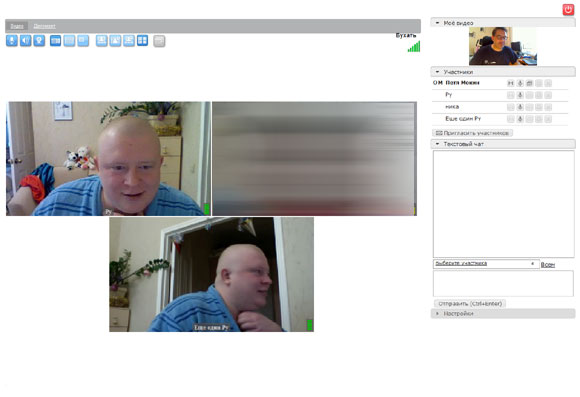
Task: Click the Отправить (Ctrl+Enter) button
Action: point(470,304)
